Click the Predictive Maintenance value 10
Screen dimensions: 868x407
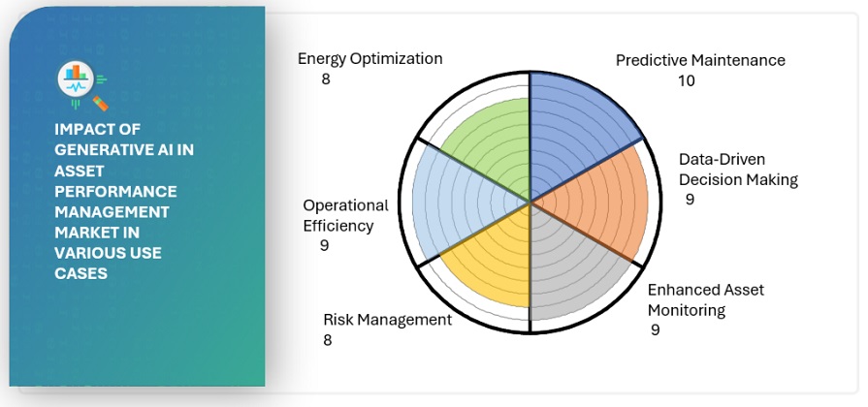[x=686, y=80]
